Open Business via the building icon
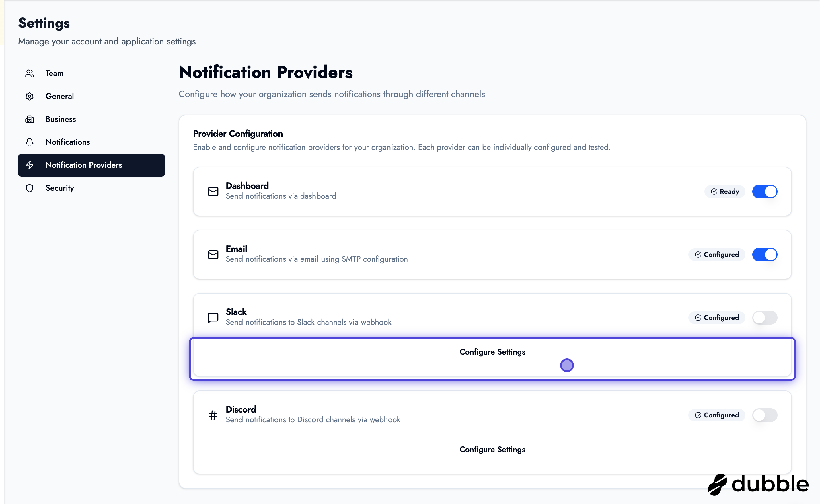This screenshot has height=504, width=820. coord(29,119)
